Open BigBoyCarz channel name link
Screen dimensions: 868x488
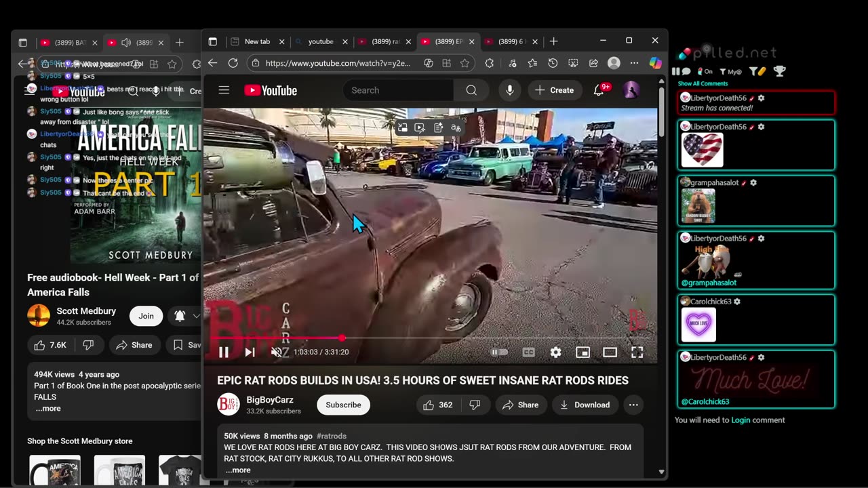pyautogui.click(x=270, y=400)
